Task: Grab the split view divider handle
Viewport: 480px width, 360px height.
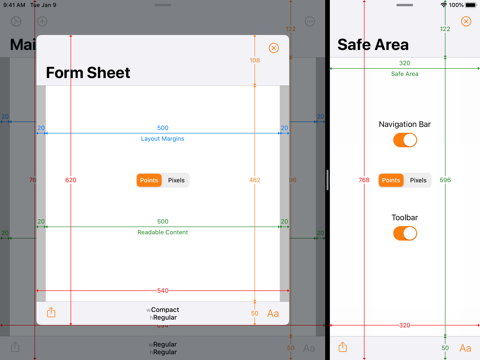Action: point(328,180)
